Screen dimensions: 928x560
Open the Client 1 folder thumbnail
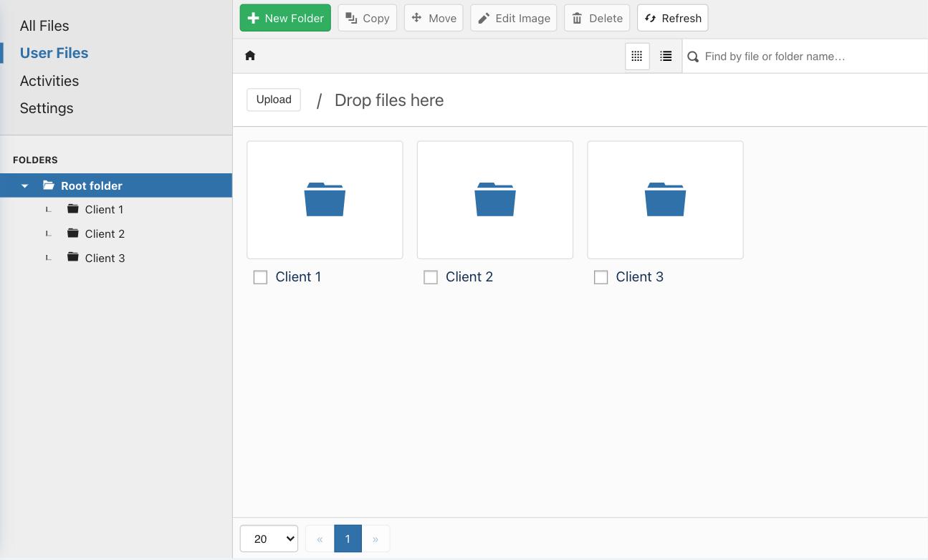325,200
